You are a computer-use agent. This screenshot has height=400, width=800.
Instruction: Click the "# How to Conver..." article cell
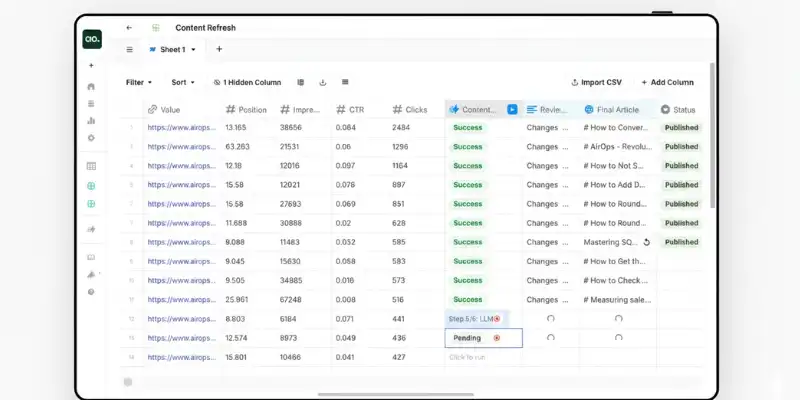click(x=616, y=128)
